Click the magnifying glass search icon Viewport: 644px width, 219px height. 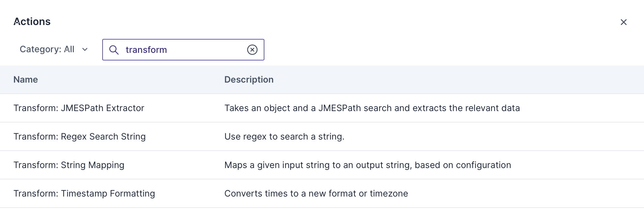(114, 50)
